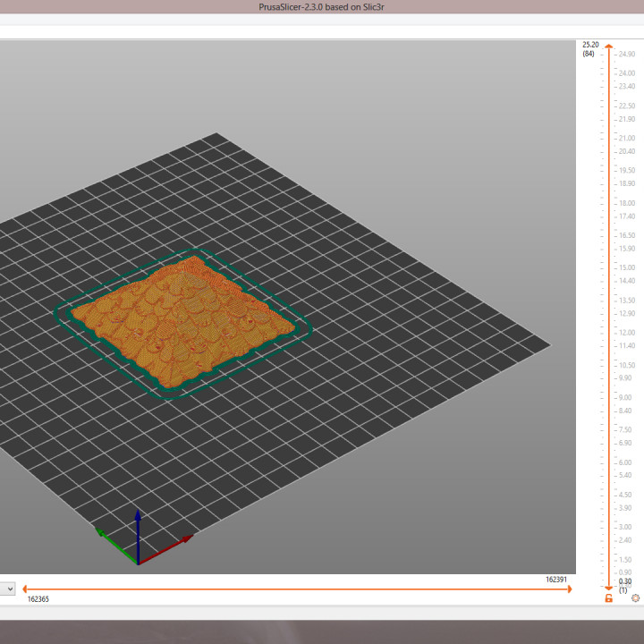Click the orange lock icon below layer slider
Viewport: 644px width, 644px height.
[608, 597]
